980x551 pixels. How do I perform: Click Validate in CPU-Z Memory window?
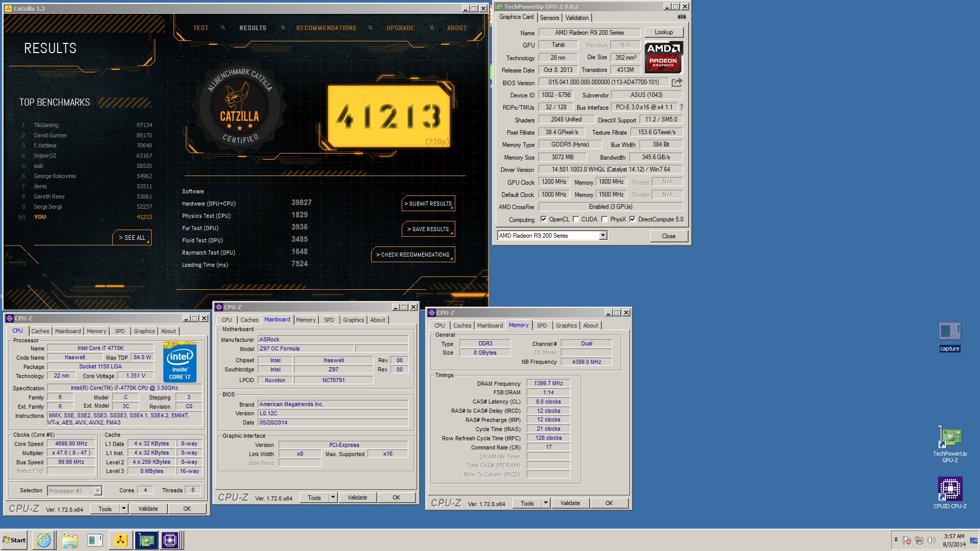570,503
